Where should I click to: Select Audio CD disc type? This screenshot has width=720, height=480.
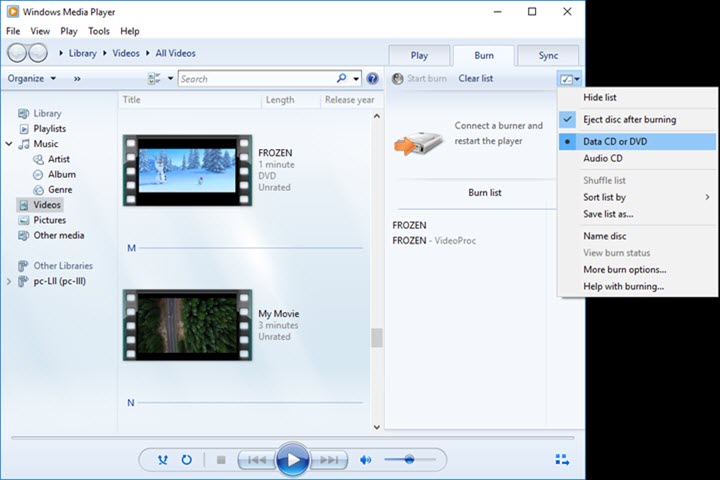click(x=603, y=158)
